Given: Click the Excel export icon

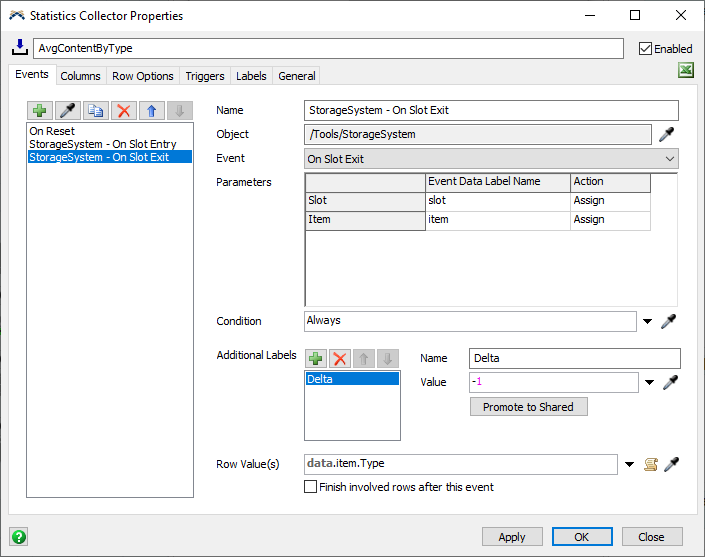Looking at the screenshot, I should [686, 71].
